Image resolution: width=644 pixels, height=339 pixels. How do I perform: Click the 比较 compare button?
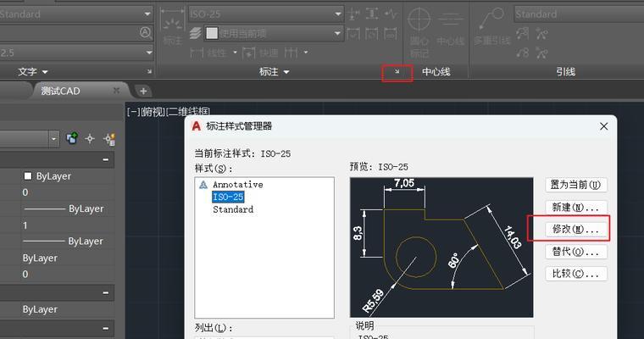tap(576, 274)
